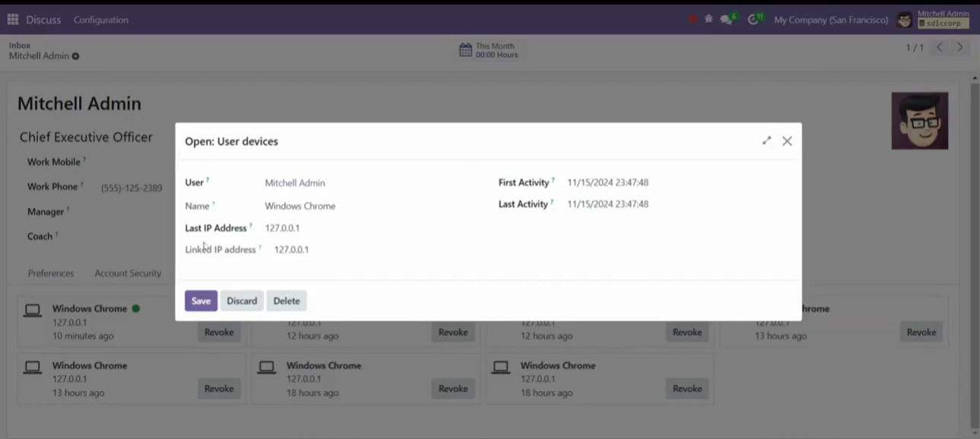Switch to the Preferences tab
The height and width of the screenshot is (439, 980).
51,273
